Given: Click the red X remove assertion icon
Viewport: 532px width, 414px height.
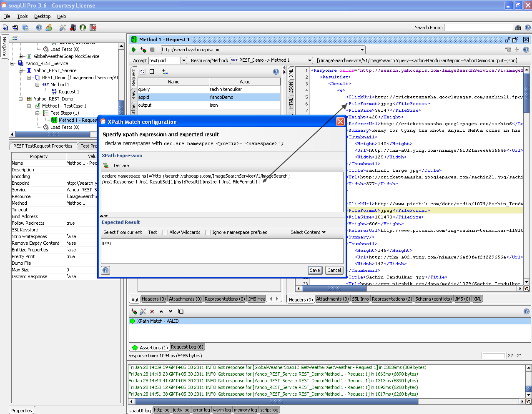Looking at the screenshot, I should click(152, 311).
